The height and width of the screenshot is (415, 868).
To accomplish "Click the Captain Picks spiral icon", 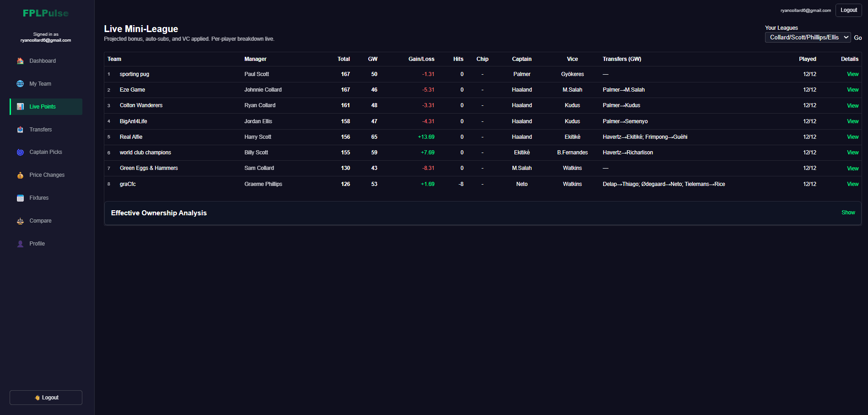I will point(20,152).
